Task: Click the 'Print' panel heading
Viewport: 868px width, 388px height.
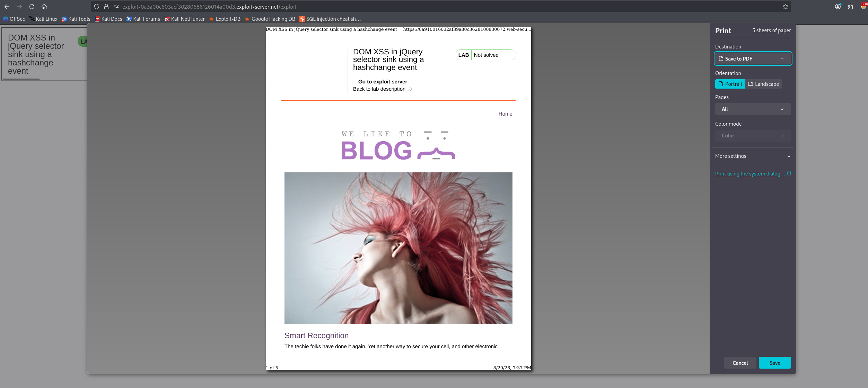Action: tap(723, 30)
